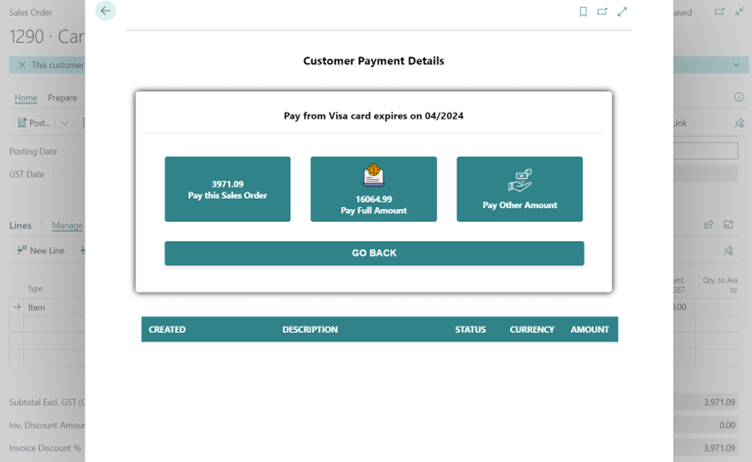Click the Subtotal 3,971.09 value field
The image size is (752, 462).
coord(705,402)
